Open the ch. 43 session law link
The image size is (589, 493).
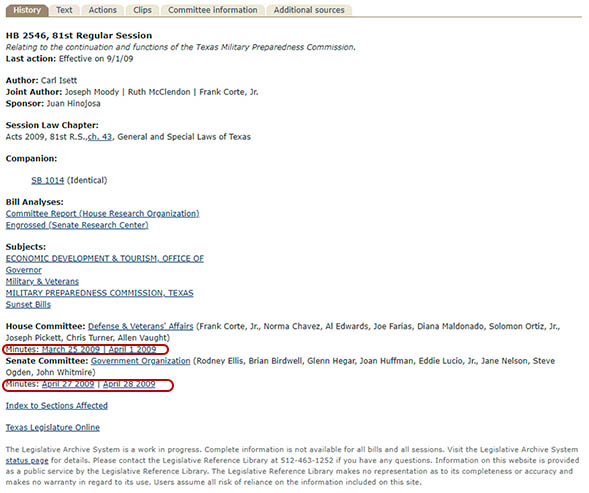[100, 137]
